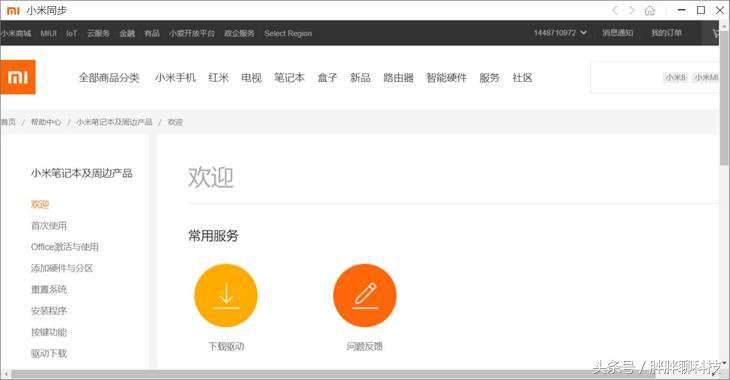Open 金融 top link
Viewport: 730px width, 380px height.
click(127, 34)
